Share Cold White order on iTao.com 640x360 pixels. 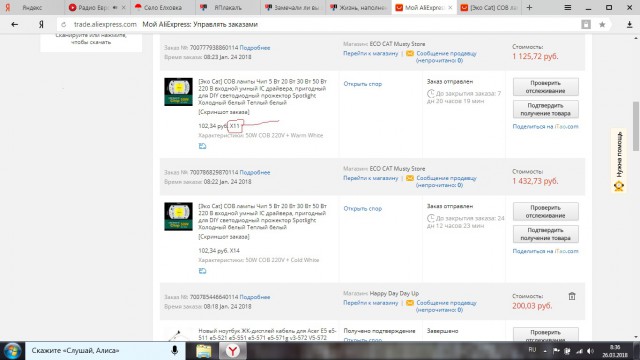545,251
